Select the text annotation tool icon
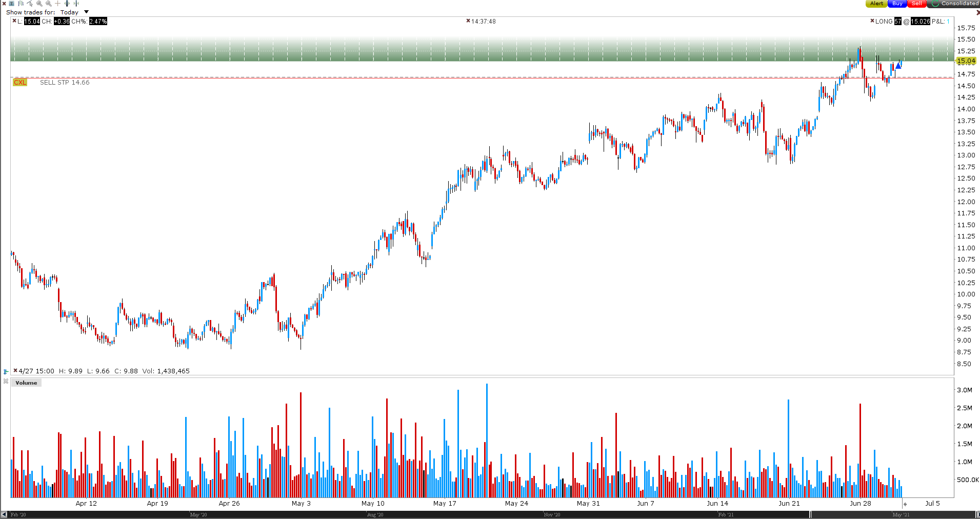This screenshot has height=519, width=980. tap(11, 3)
